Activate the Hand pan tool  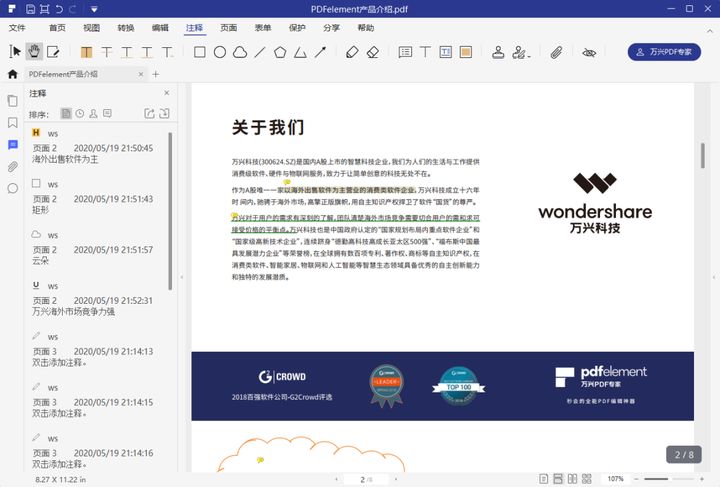click(34, 51)
